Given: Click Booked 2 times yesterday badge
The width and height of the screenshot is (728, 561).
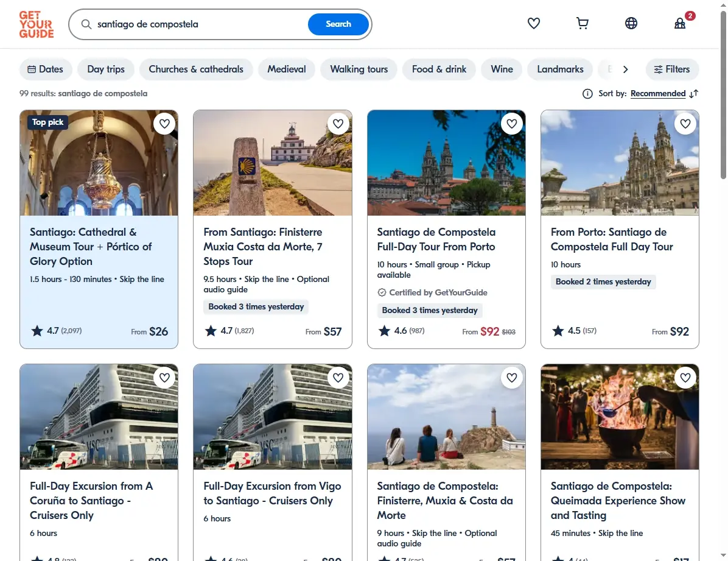Looking at the screenshot, I should click(603, 281).
